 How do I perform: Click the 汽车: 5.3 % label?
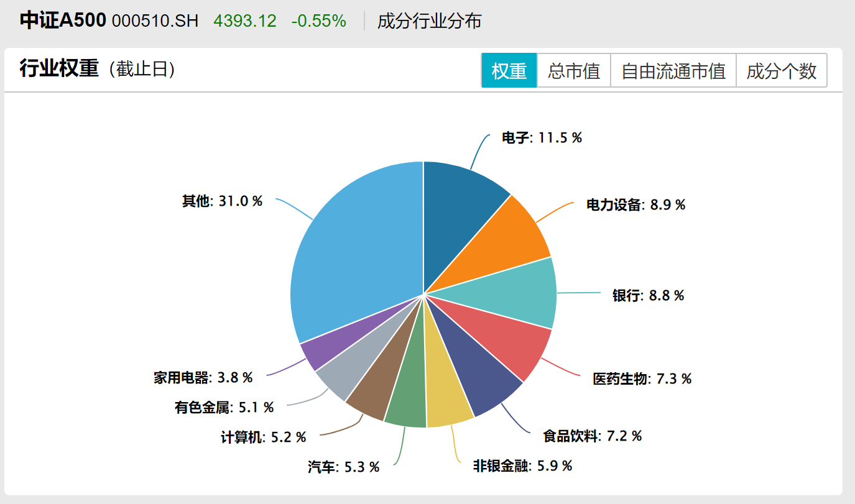pyautogui.click(x=343, y=467)
